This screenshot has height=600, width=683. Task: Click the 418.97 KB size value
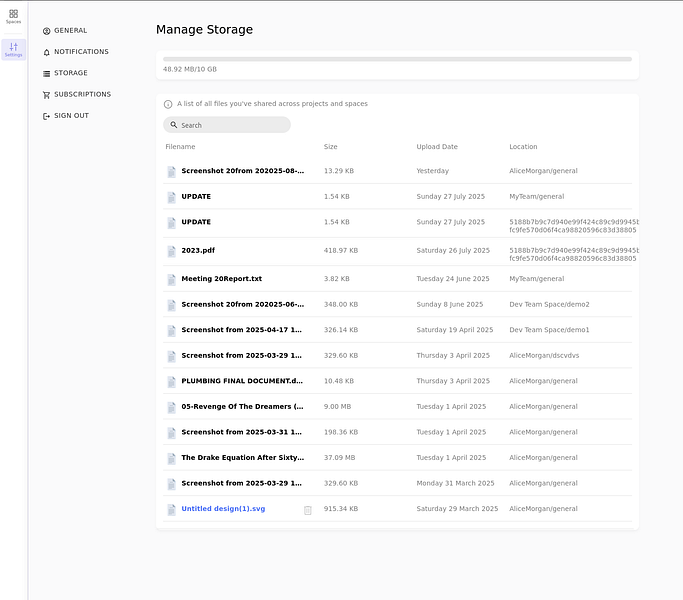tap(341, 251)
